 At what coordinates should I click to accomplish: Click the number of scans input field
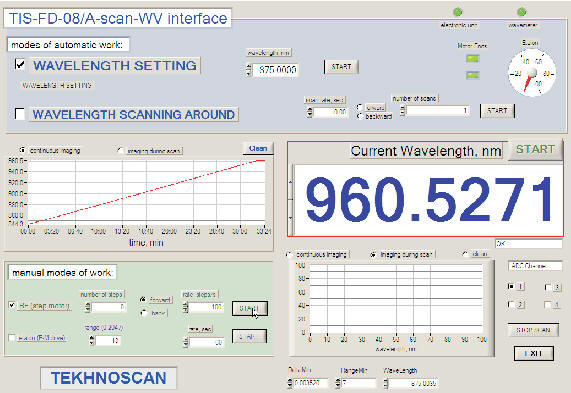(438, 110)
